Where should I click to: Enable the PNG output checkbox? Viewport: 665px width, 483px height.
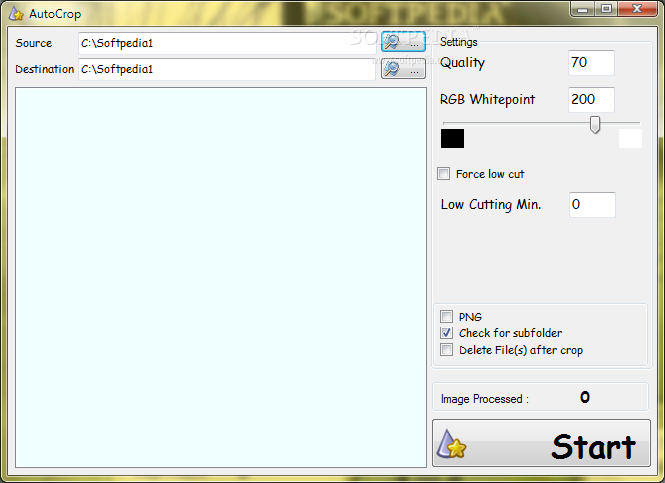coord(446,316)
